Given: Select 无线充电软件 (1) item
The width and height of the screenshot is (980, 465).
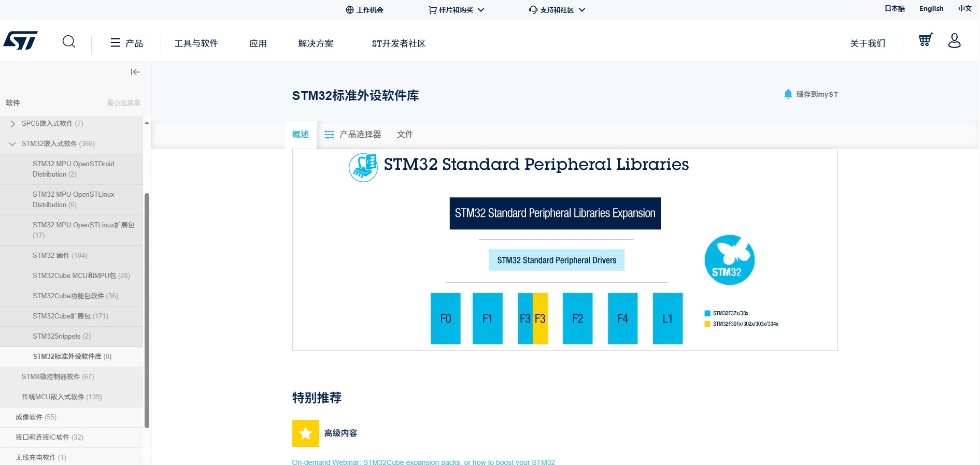Looking at the screenshot, I should point(72,458).
